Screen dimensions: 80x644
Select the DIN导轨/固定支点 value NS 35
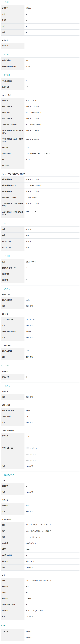point(28,411)
